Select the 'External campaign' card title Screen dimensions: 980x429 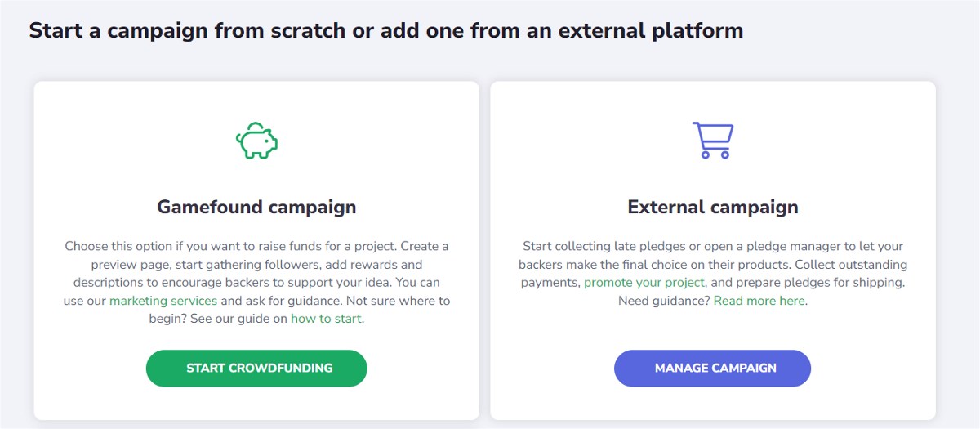point(713,207)
